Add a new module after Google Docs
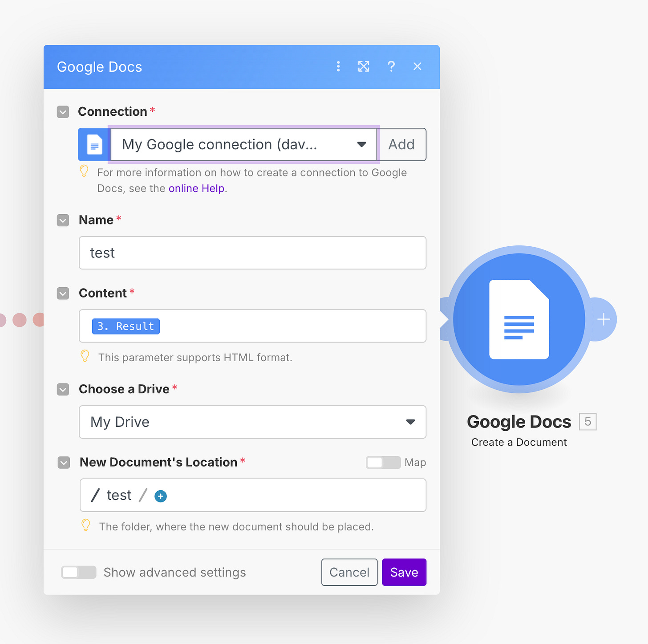The height and width of the screenshot is (644, 648). pyautogui.click(x=603, y=319)
